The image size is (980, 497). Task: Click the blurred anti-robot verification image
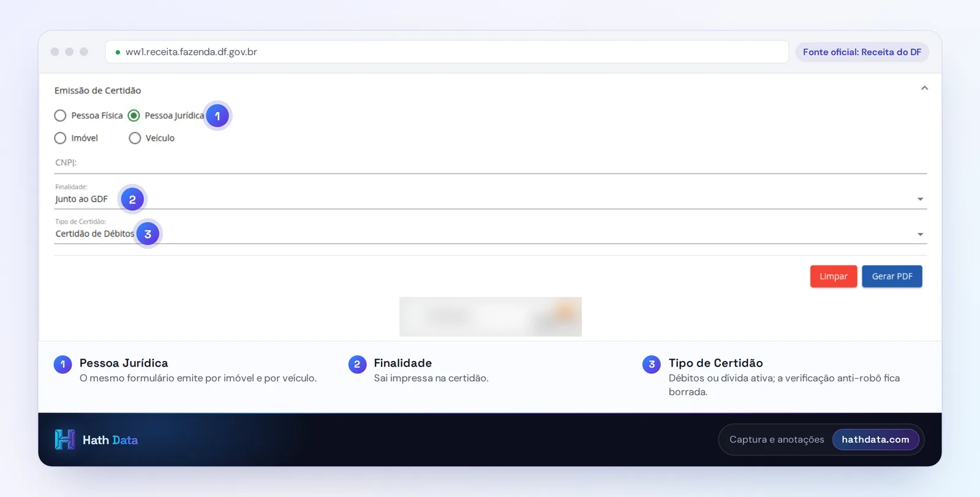491,317
